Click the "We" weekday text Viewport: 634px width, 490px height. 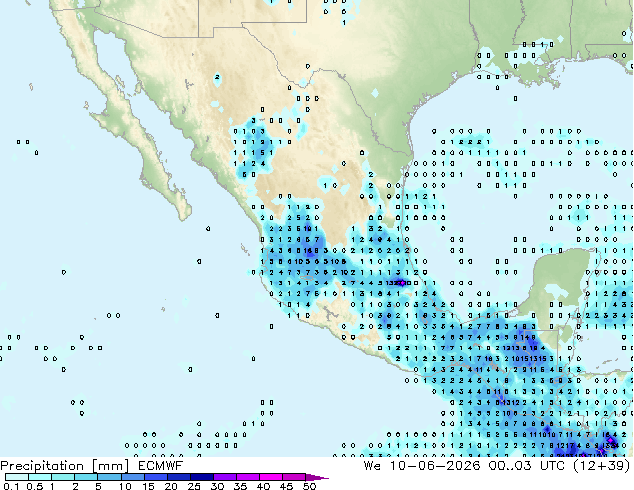coord(372,466)
